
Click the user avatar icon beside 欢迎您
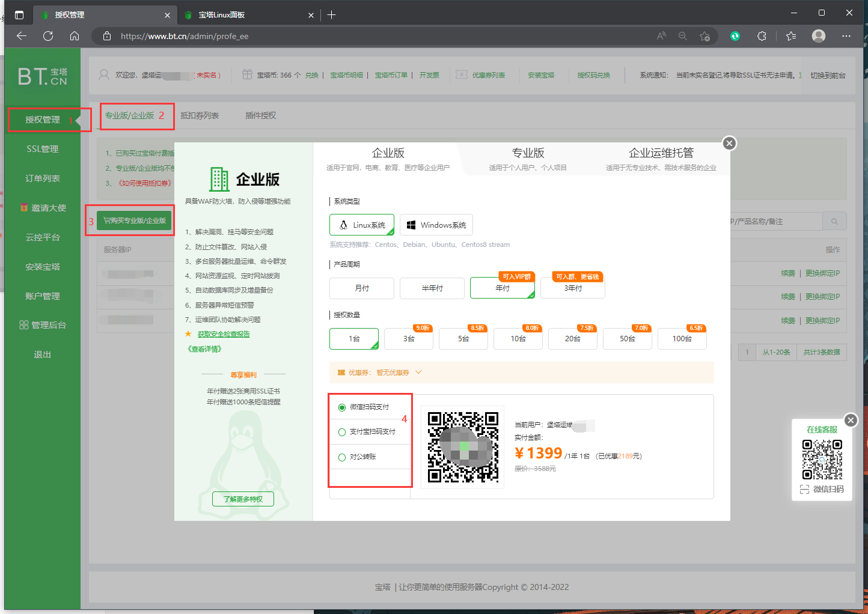[x=104, y=75]
